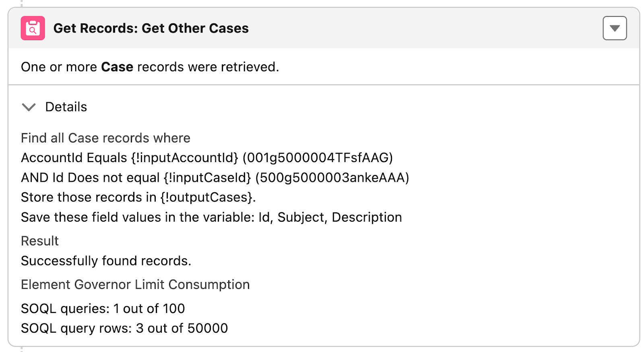Click 'Save these field values' line
This screenshot has height=352, width=644.
coord(137,217)
